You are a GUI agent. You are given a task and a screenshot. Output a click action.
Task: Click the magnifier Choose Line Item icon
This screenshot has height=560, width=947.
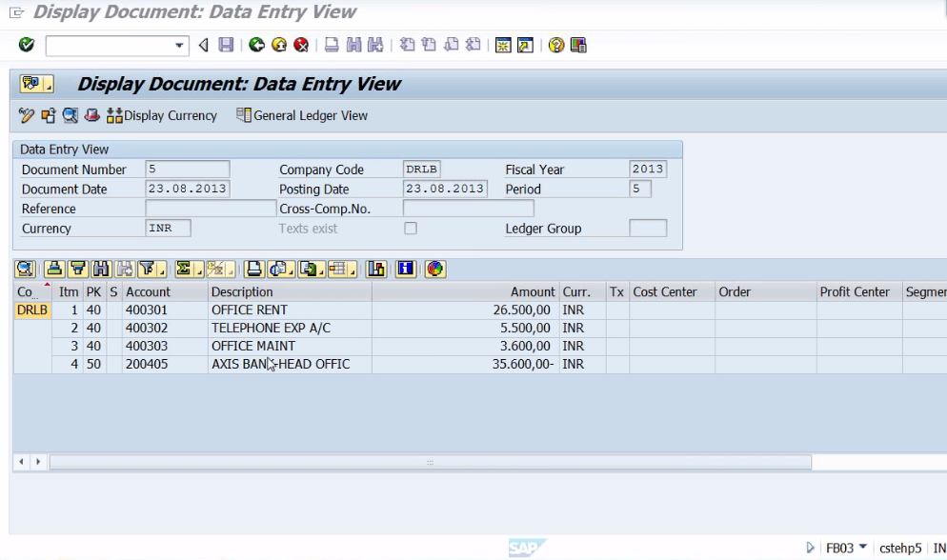click(x=71, y=115)
